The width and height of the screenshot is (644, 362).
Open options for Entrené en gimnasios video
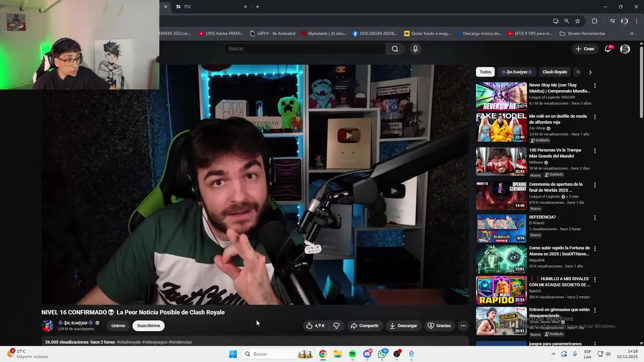(595, 310)
